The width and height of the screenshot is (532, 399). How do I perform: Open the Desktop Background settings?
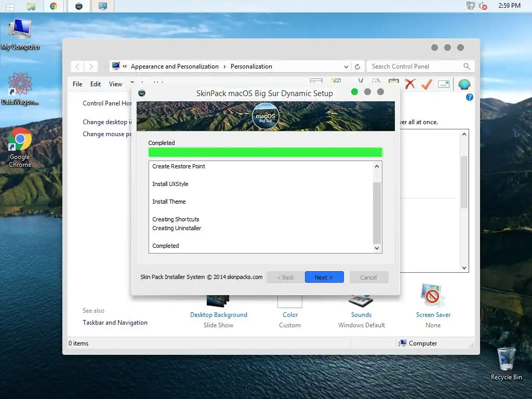tap(219, 314)
